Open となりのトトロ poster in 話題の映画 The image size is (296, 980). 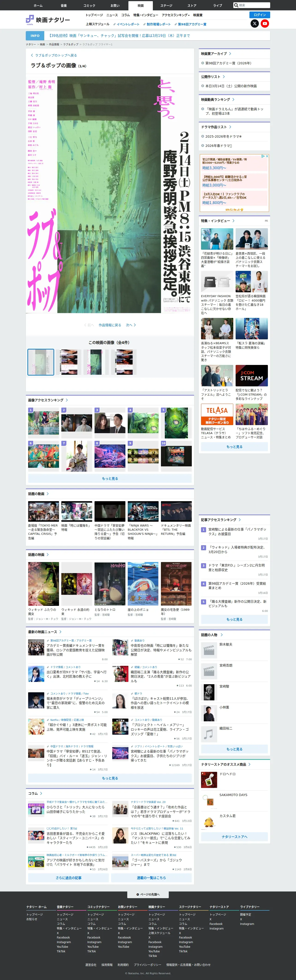tap(110, 583)
